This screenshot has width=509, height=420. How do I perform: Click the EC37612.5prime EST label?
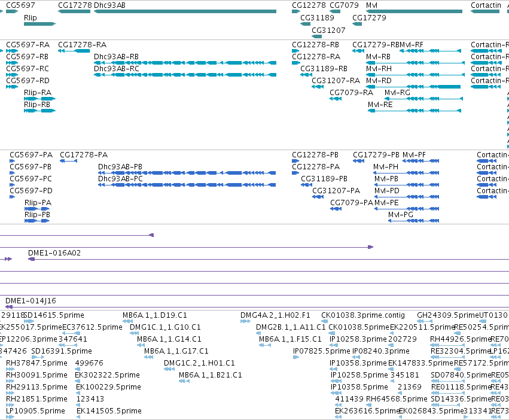[92, 327]
